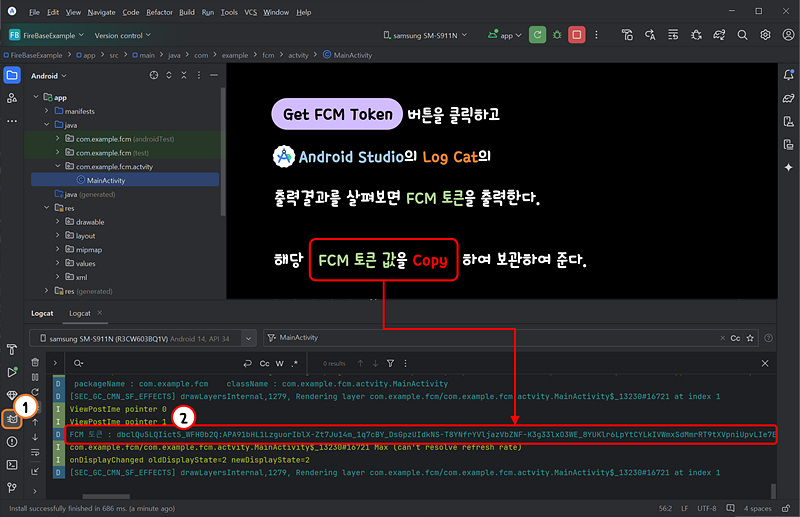Click UTF-8 encoding in status bar
The width and height of the screenshot is (800, 517).
(707, 508)
